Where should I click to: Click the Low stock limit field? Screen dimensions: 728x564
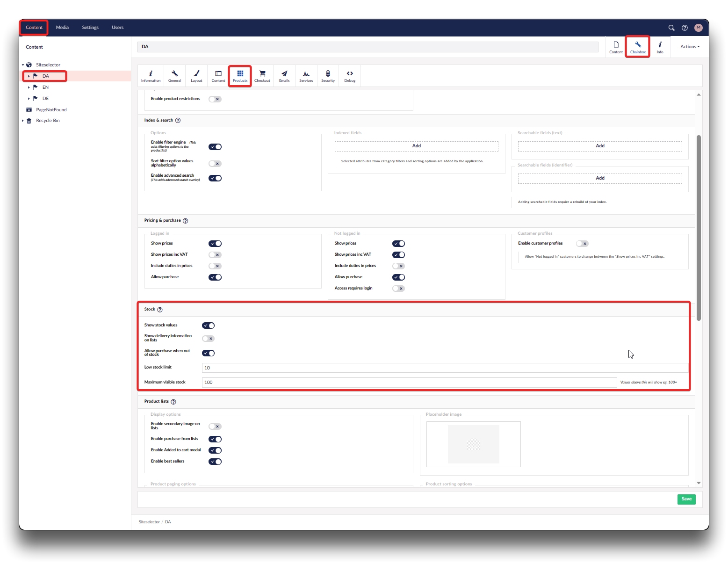[x=444, y=368]
